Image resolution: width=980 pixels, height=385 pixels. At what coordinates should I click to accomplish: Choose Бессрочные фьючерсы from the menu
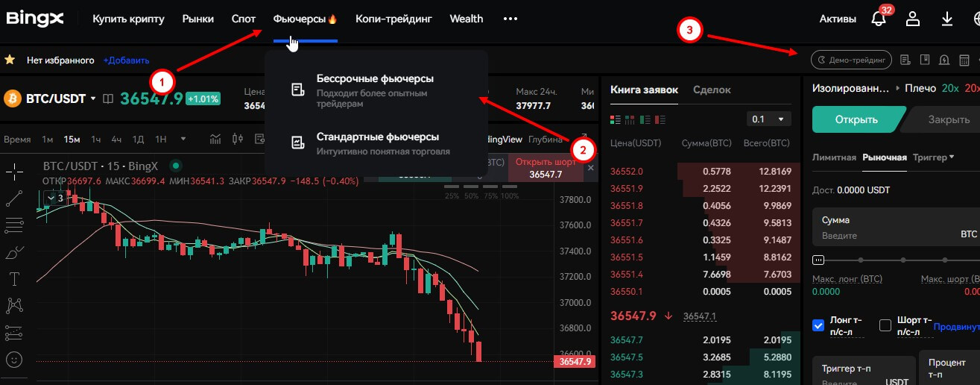374,78
